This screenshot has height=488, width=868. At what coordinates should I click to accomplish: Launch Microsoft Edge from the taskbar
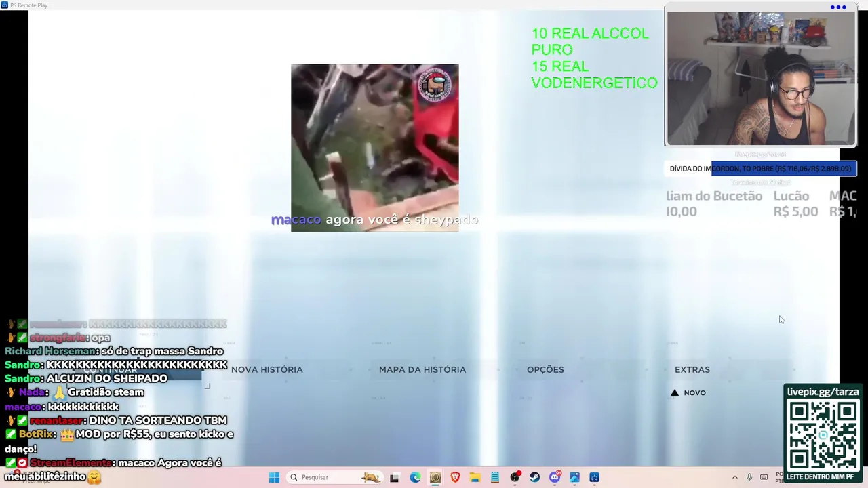click(x=415, y=477)
